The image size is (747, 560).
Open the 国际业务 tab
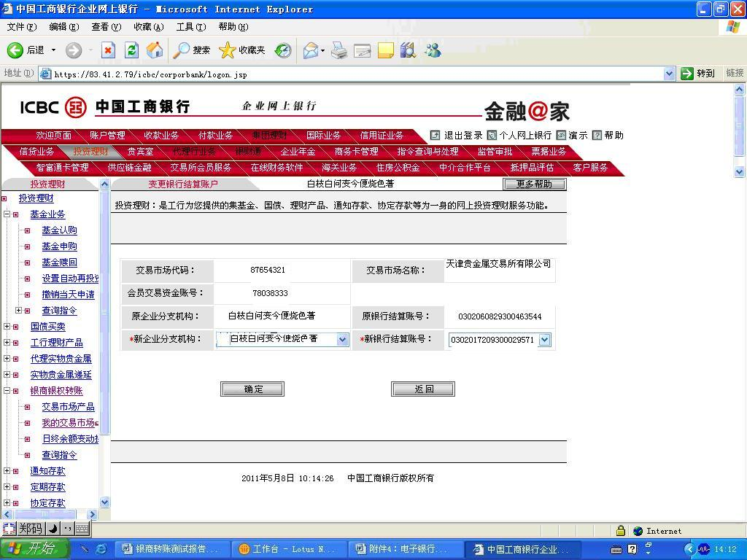pyautogui.click(x=323, y=136)
